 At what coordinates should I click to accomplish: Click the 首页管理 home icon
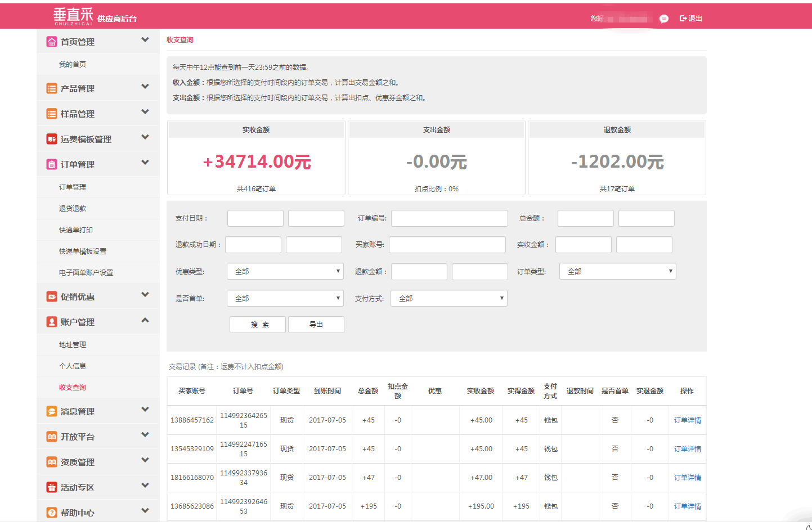pyautogui.click(x=52, y=42)
